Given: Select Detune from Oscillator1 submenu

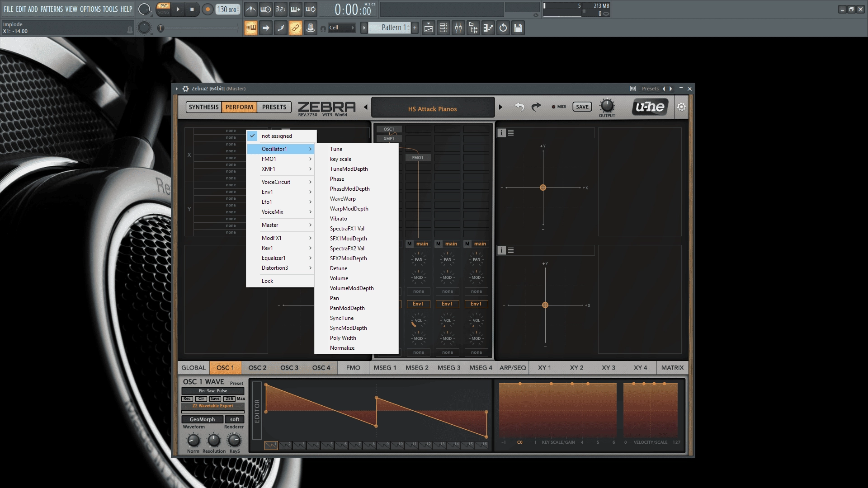Looking at the screenshot, I should click(x=356, y=268).
